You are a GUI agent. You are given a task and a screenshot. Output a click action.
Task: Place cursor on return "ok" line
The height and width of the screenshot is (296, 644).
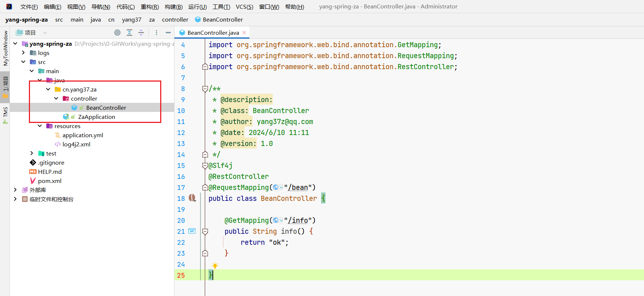click(x=264, y=242)
